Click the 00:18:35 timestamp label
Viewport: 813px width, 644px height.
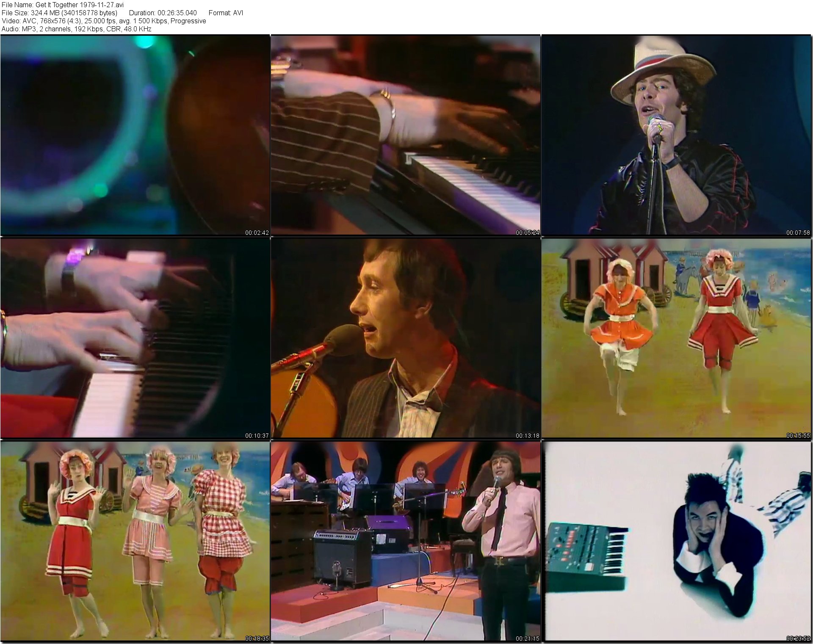[x=257, y=638]
